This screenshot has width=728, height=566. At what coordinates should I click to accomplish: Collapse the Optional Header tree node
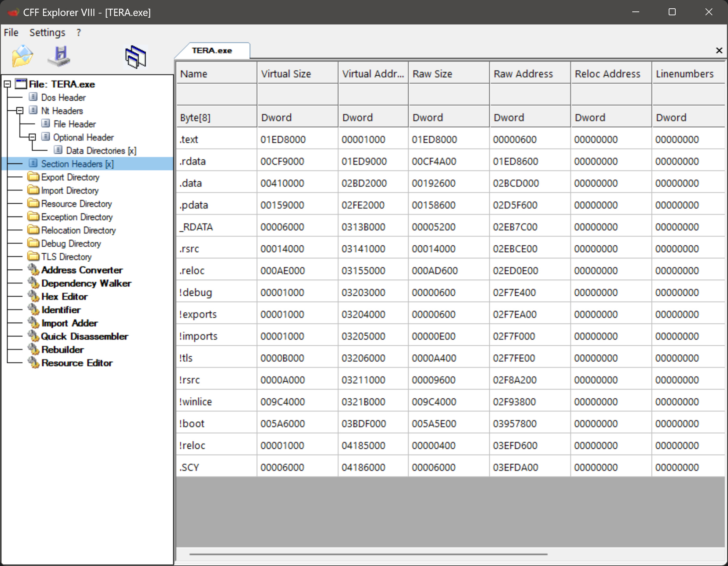pyautogui.click(x=32, y=137)
